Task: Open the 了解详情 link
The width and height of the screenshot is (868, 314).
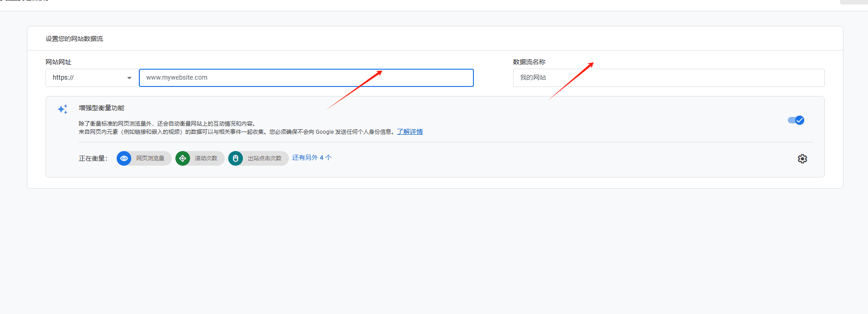Action: [410, 132]
